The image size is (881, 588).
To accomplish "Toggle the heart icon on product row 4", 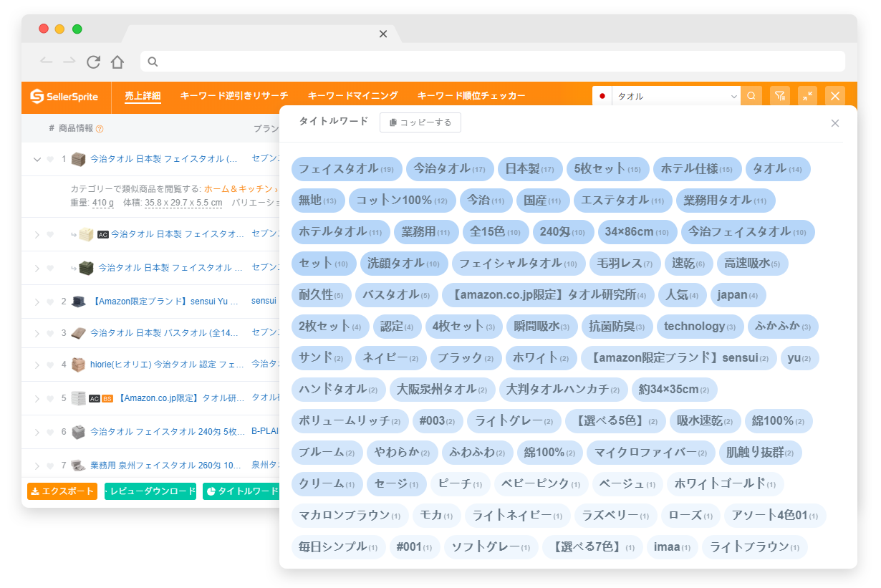I will point(50,365).
